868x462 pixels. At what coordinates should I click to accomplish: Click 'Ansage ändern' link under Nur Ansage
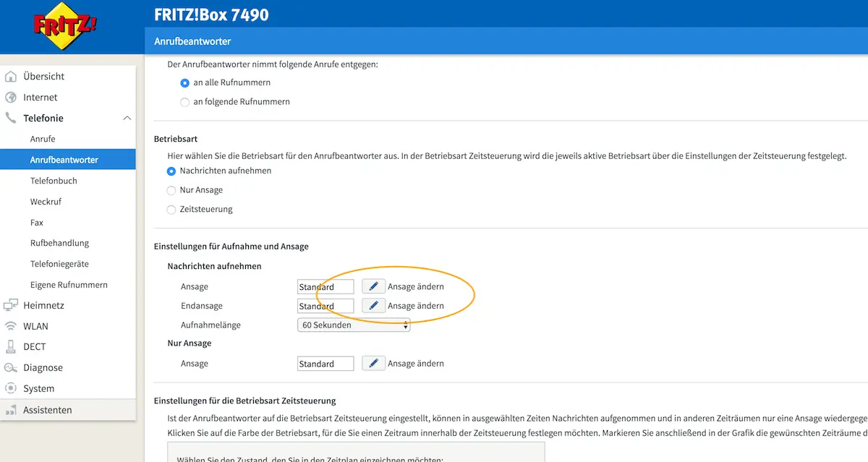tap(416, 364)
